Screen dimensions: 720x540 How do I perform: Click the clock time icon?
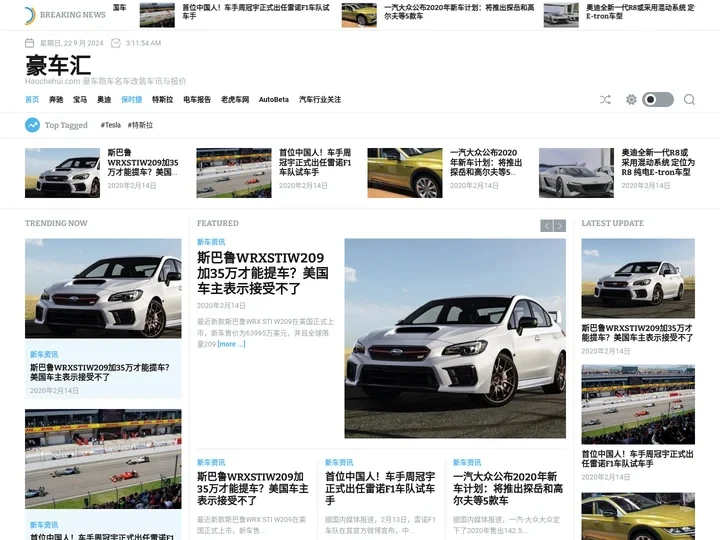click(x=116, y=43)
